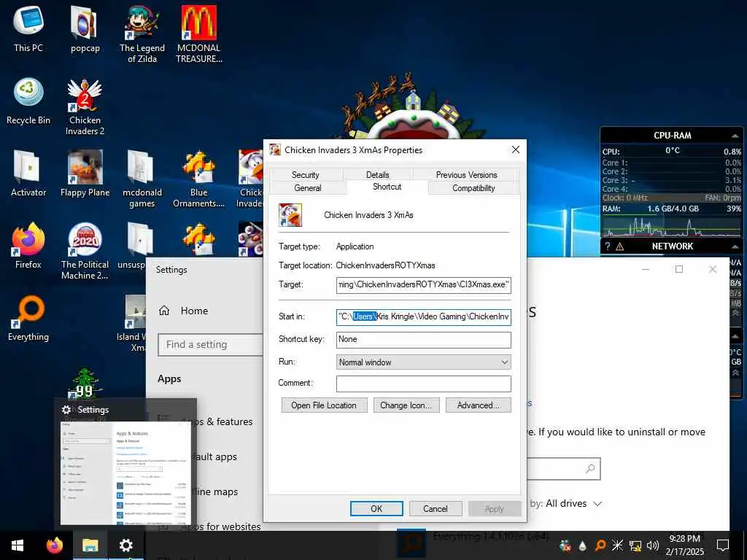This screenshot has height=560, width=747.
Task: Select the Shortcut tab
Action: coord(387,187)
